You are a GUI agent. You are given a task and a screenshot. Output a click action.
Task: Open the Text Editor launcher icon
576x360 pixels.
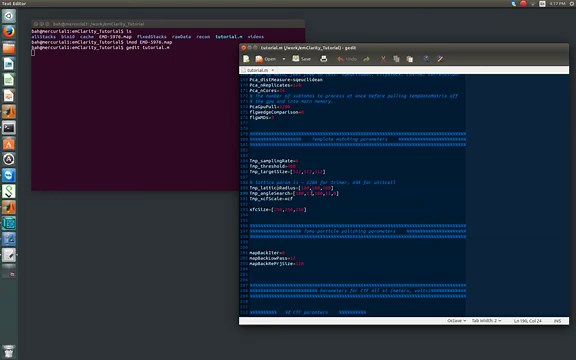(9, 255)
